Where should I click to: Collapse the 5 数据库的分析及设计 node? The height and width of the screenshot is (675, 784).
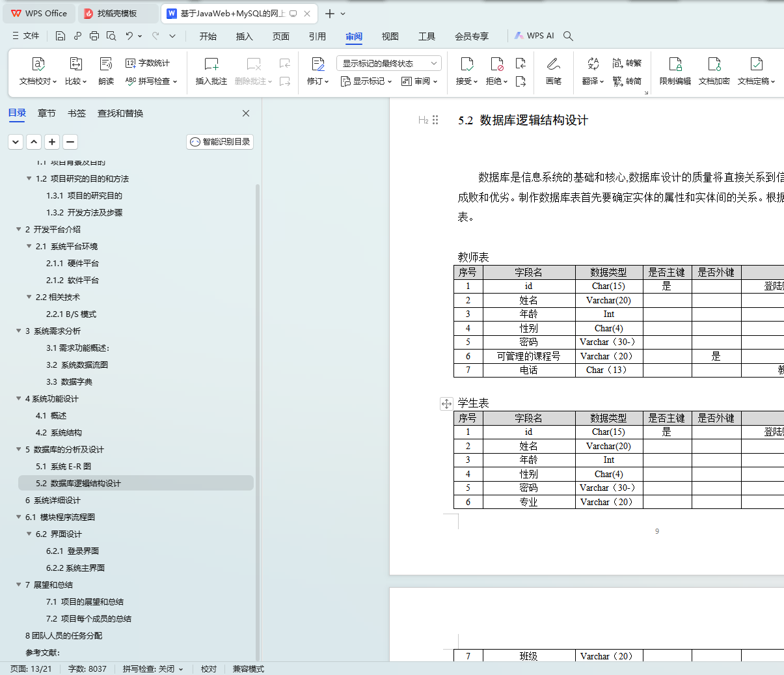pyautogui.click(x=19, y=449)
